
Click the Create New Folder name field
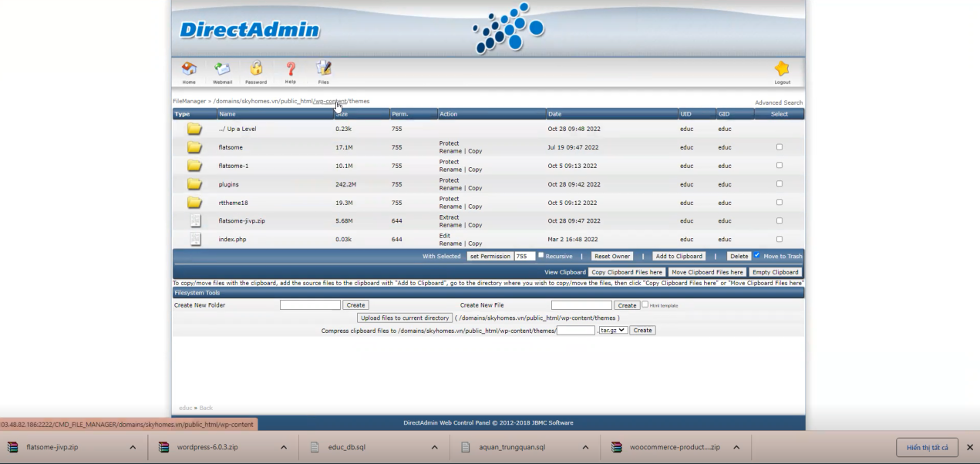(x=310, y=305)
